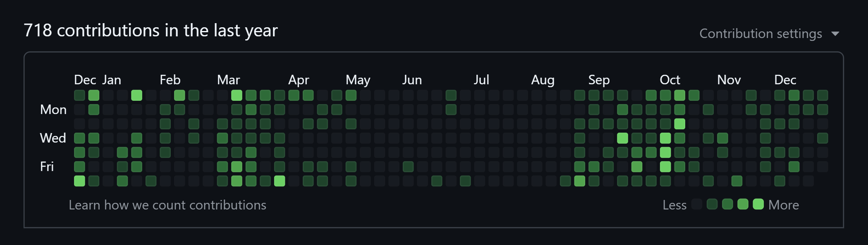This screenshot has width=868, height=245.
Task: Click the Mon row label
Action: [53, 109]
